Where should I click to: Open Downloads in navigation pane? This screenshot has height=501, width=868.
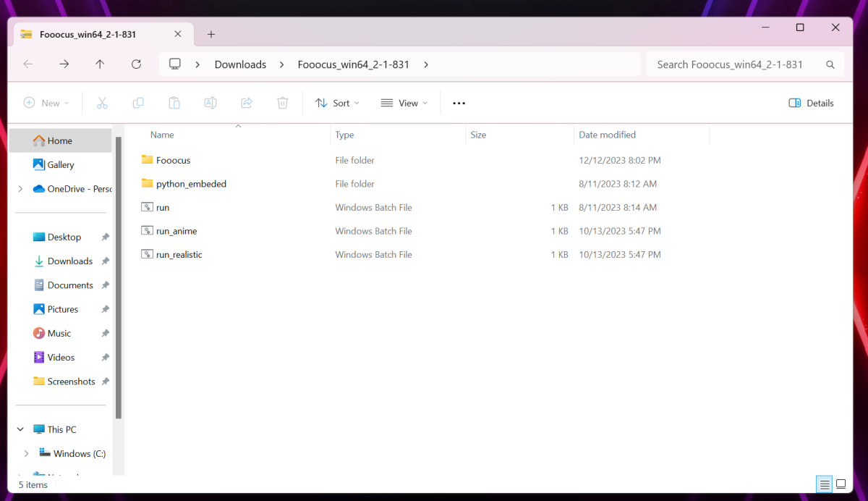pos(64,261)
